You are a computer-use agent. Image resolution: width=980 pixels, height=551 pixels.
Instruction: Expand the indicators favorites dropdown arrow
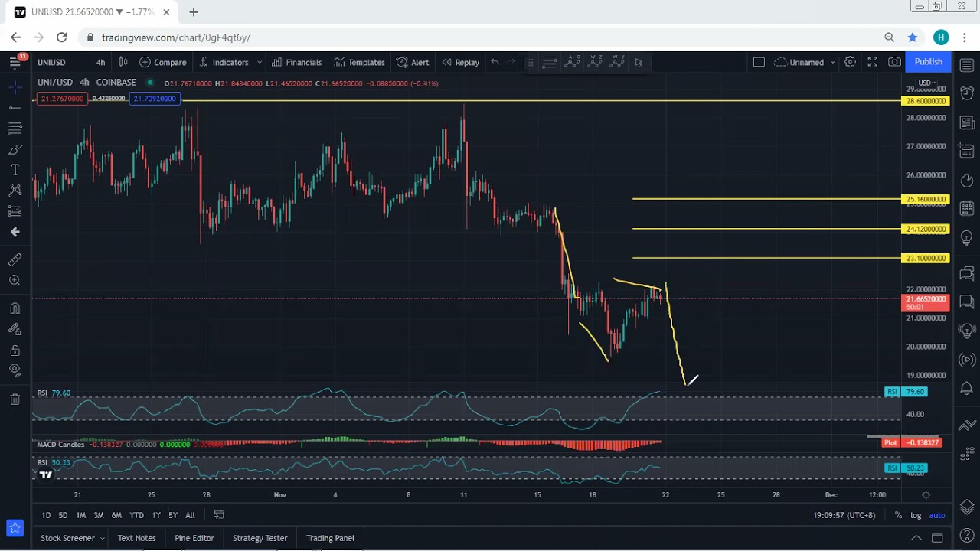[260, 62]
